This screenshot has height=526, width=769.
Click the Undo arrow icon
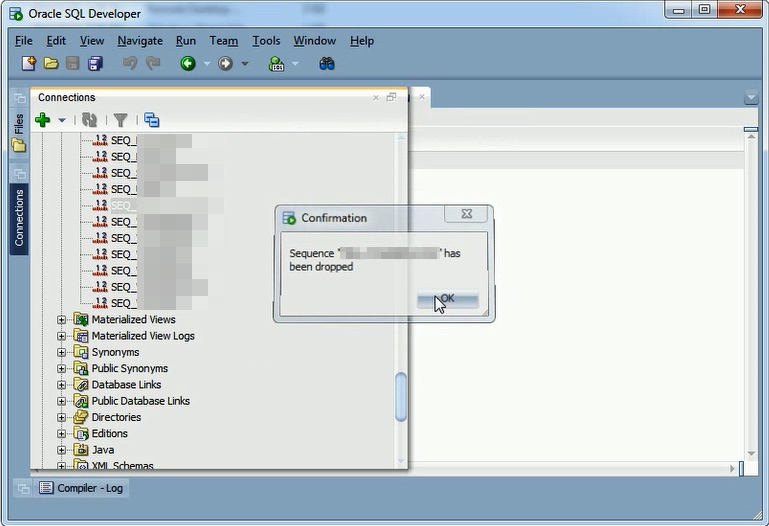coord(130,63)
